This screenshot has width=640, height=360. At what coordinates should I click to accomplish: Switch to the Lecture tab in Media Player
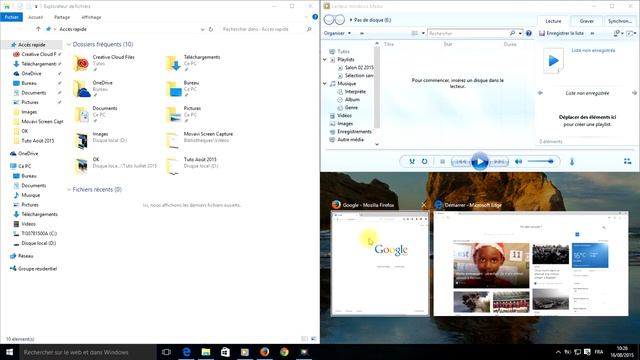(553, 21)
